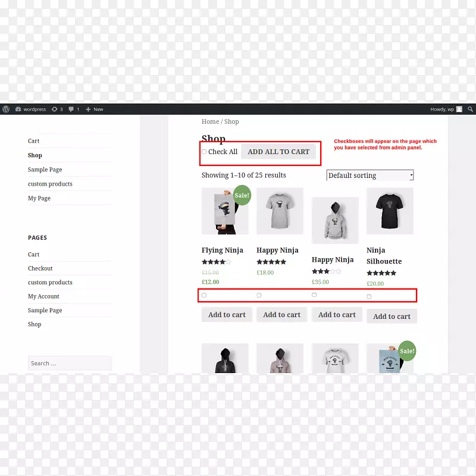Open the Default sorting dropdown
The image size is (476, 476).
(x=369, y=175)
